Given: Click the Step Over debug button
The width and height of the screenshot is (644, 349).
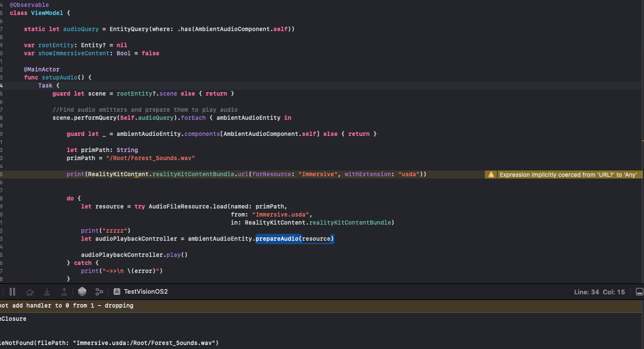Looking at the screenshot, I should point(30,291).
